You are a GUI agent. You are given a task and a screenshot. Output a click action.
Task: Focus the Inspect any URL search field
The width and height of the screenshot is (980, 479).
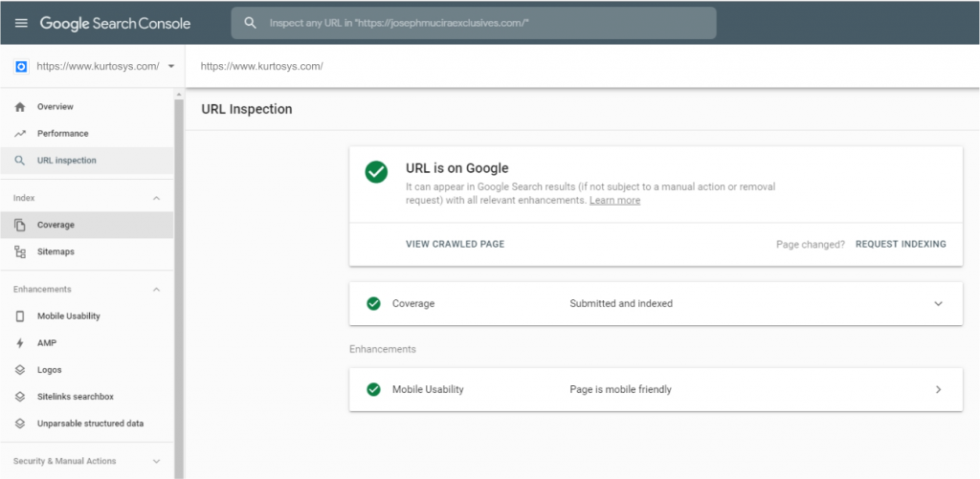[474, 23]
